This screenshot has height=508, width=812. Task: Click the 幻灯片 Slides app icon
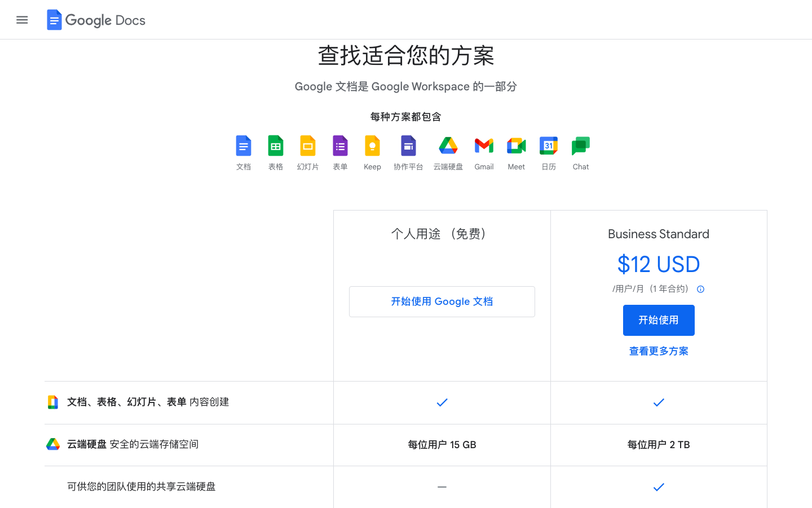click(x=308, y=146)
